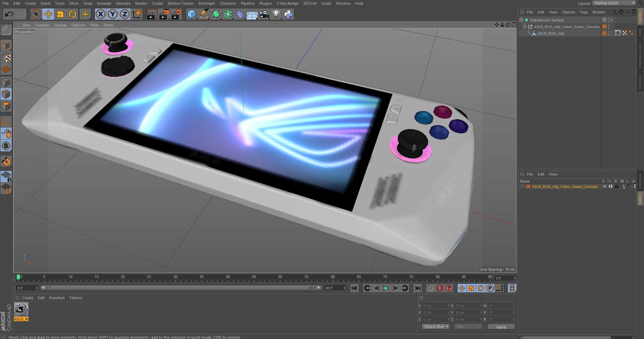Open material manager Texture menu

pyautogui.click(x=75, y=298)
